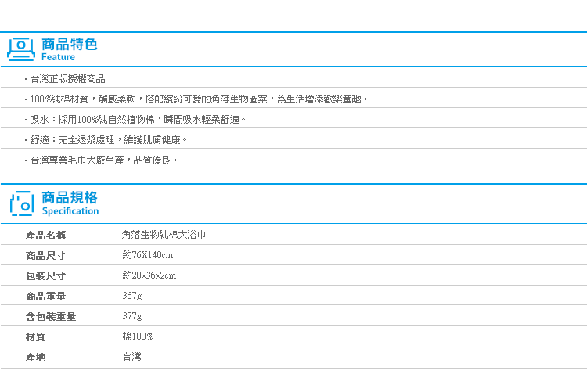Viewport: 587px width, 392px height.
Task: Select the Specification subtitle text
Action: [x=70, y=211]
